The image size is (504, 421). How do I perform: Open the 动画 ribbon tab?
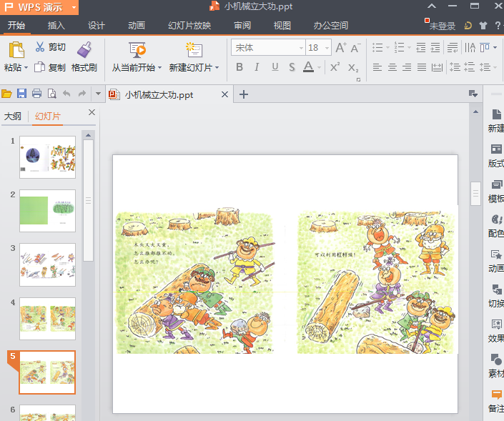(x=137, y=26)
